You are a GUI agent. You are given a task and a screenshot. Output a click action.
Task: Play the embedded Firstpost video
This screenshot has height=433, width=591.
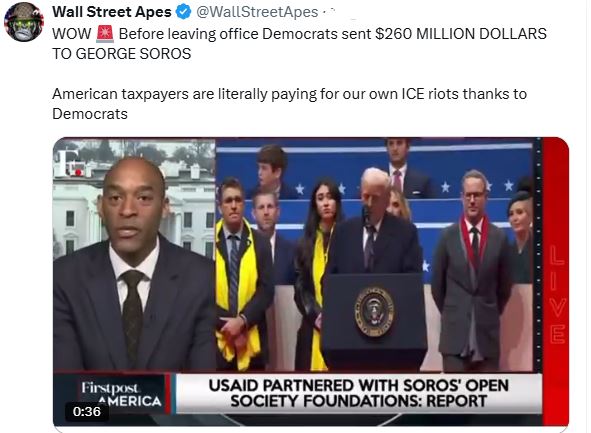pyautogui.click(x=311, y=282)
